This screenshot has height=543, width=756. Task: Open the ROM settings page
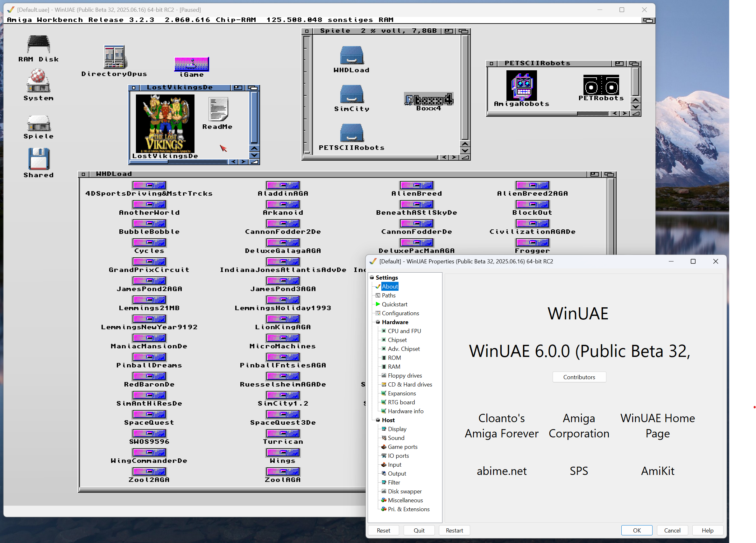[394, 358]
